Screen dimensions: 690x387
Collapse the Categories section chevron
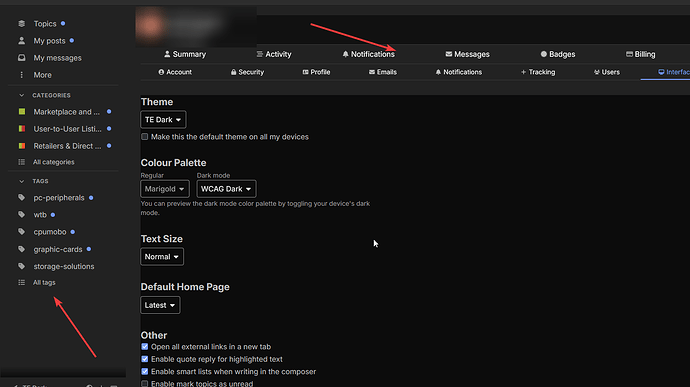22,95
